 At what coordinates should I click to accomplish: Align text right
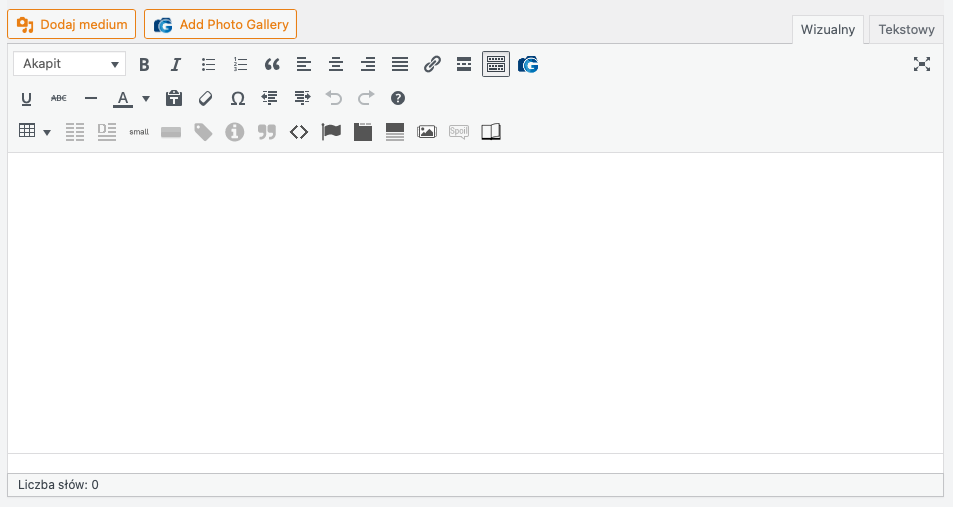368,64
